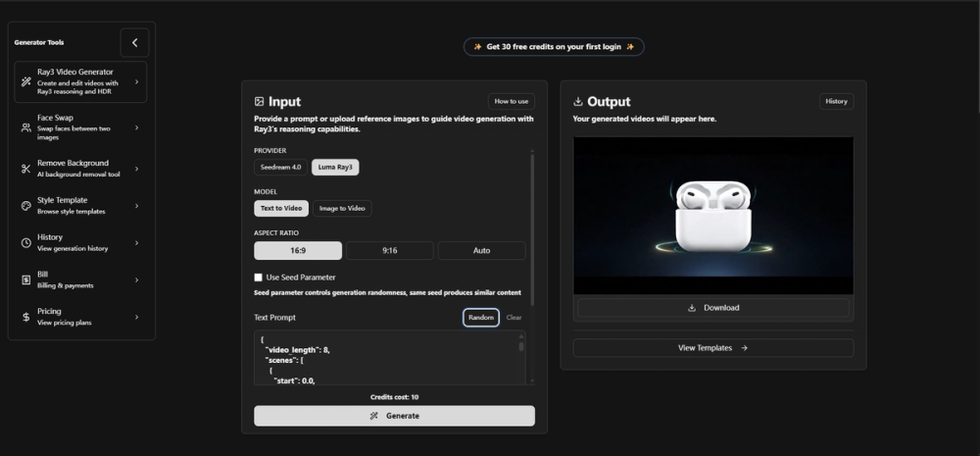Download the generated video
This screenshot has width=980, height=456.
pos(713,308)
